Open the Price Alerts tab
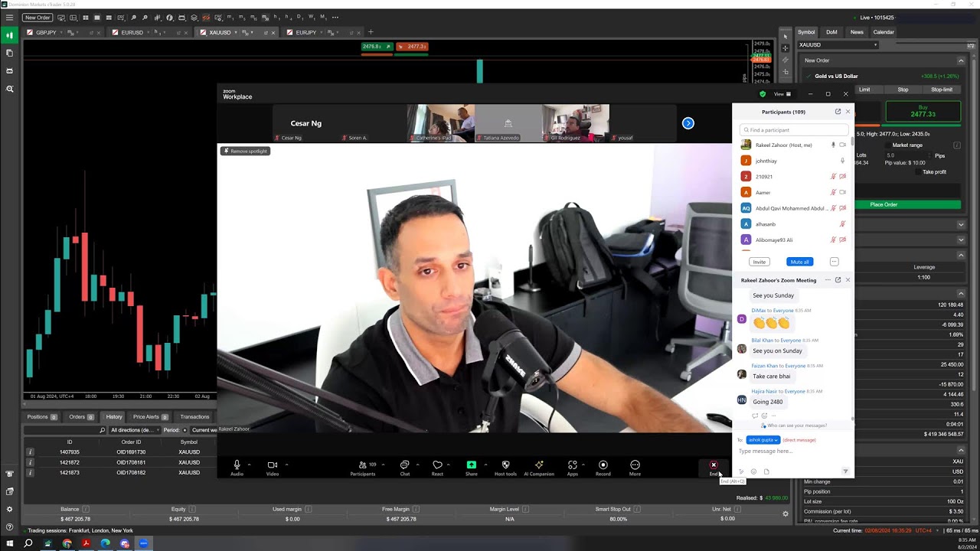 point(150,417)
